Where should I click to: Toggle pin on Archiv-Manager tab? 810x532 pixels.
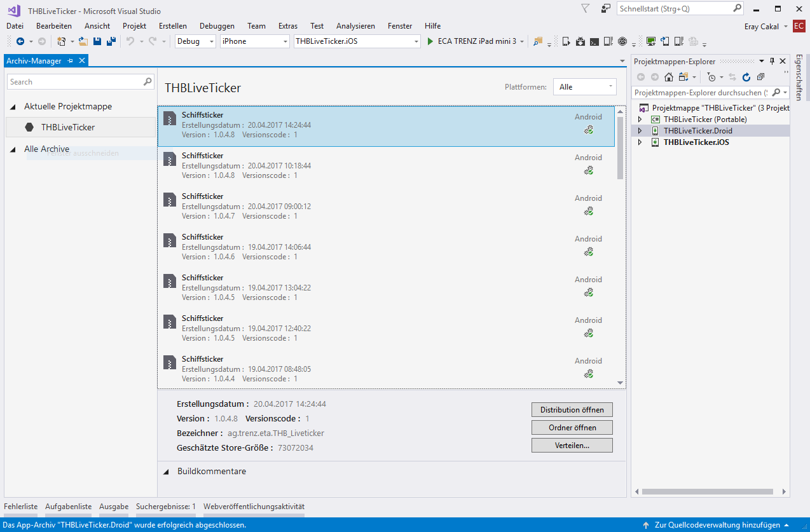pyautogui.click(x=71, y=61)
